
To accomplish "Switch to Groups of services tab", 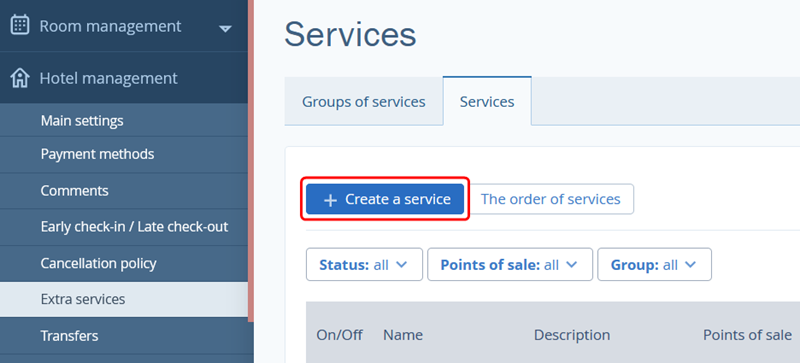I will click(x=364, y=102).
